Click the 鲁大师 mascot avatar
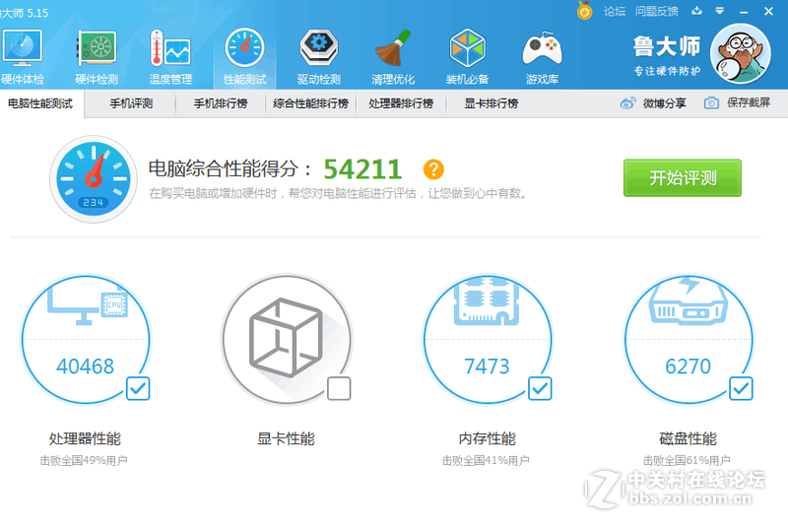This screenshot has height=532, width=788. pos(741,54)
